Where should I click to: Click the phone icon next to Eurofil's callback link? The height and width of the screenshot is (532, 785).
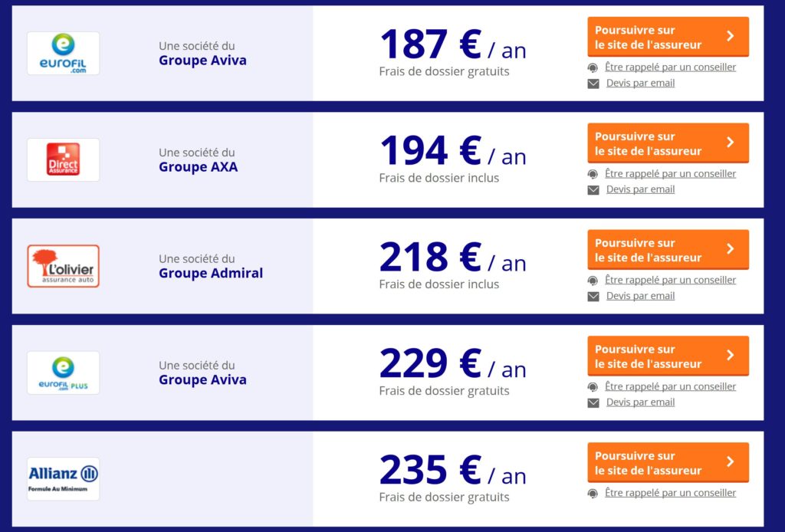point(593,67)
